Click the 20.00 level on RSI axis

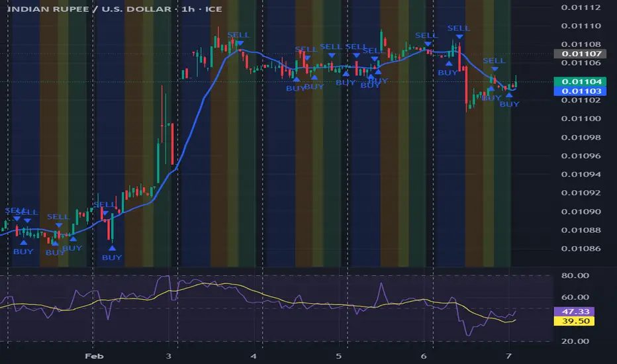click(573, 341)
